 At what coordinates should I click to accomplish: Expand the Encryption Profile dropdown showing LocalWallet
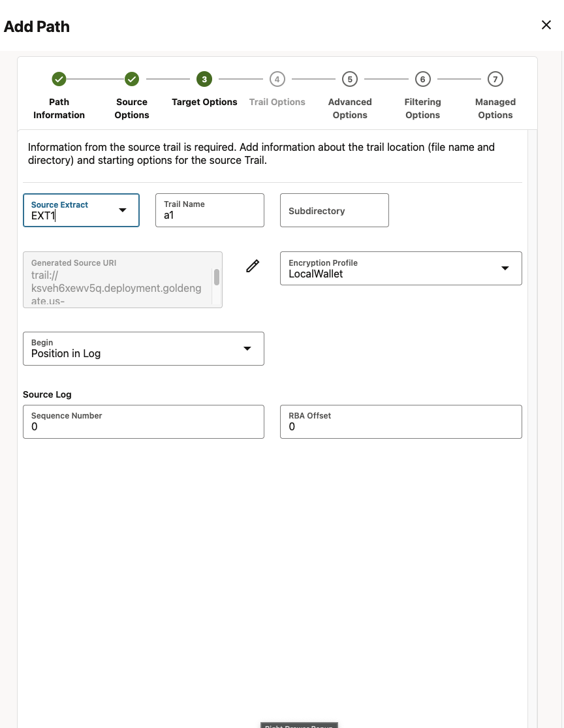[505, 268]
